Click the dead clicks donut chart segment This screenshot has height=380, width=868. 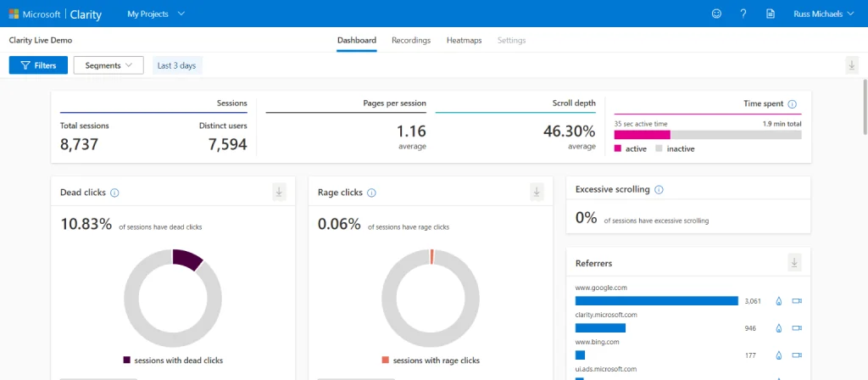[187, 260]
